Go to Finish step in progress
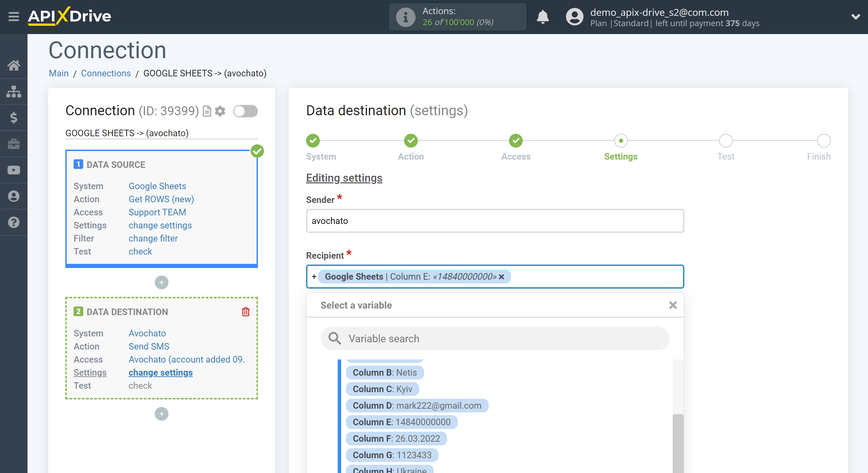The height and width of the screenshot is (473, 868). [824, 141]
